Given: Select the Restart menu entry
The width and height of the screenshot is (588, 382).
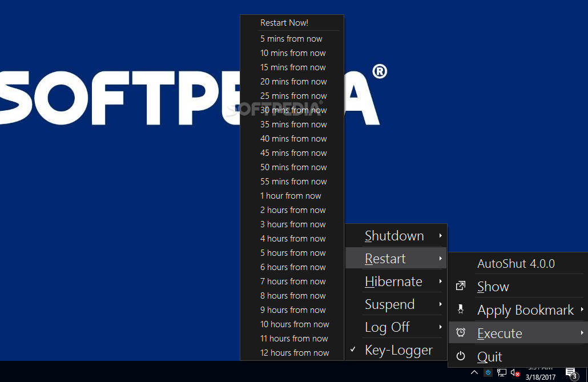Looking at the screenshot, I should pyautogui.click(x=396, y=259).
